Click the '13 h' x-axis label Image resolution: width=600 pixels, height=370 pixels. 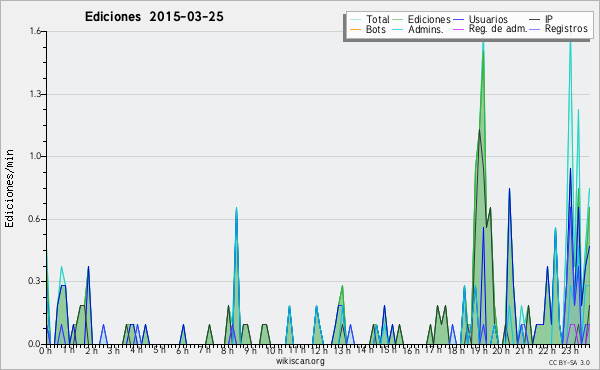[342, 351]
